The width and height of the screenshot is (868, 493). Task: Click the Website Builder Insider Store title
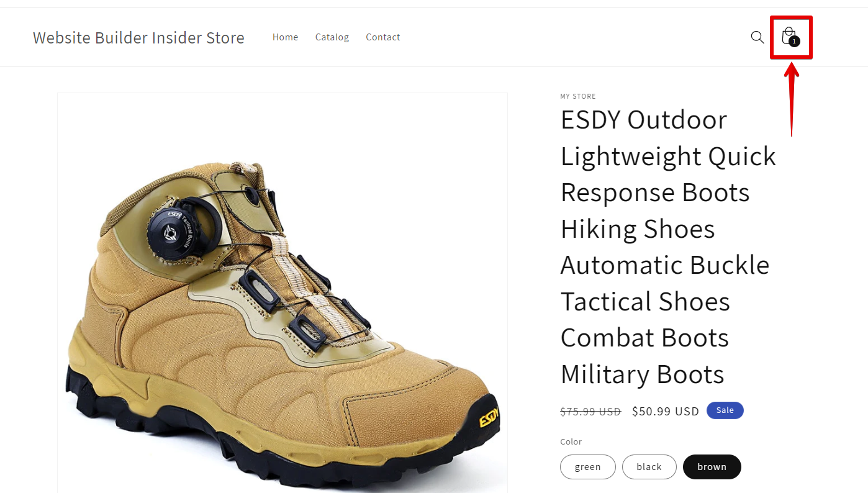[138, 38]
